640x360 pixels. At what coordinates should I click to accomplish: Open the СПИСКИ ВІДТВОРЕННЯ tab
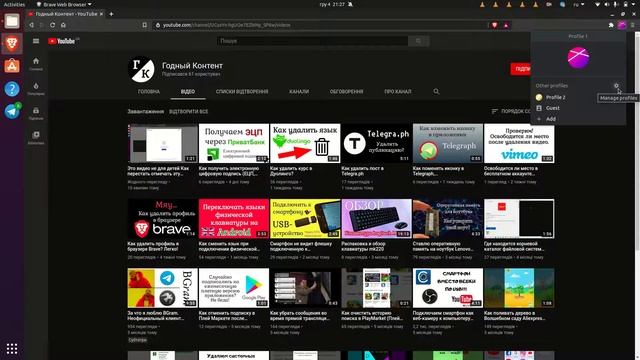coord(242,91)
